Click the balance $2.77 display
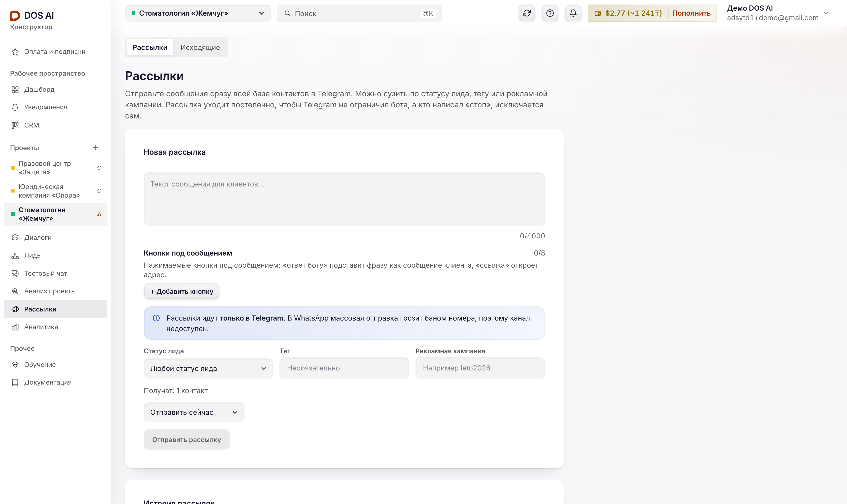 click(633, 13)
